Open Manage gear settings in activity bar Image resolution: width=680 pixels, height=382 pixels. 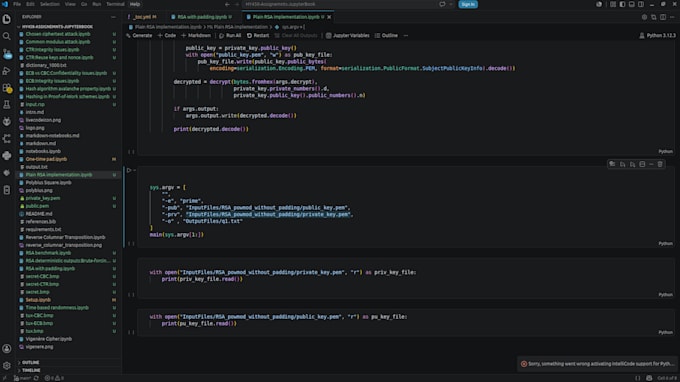(x=7, y=366)
